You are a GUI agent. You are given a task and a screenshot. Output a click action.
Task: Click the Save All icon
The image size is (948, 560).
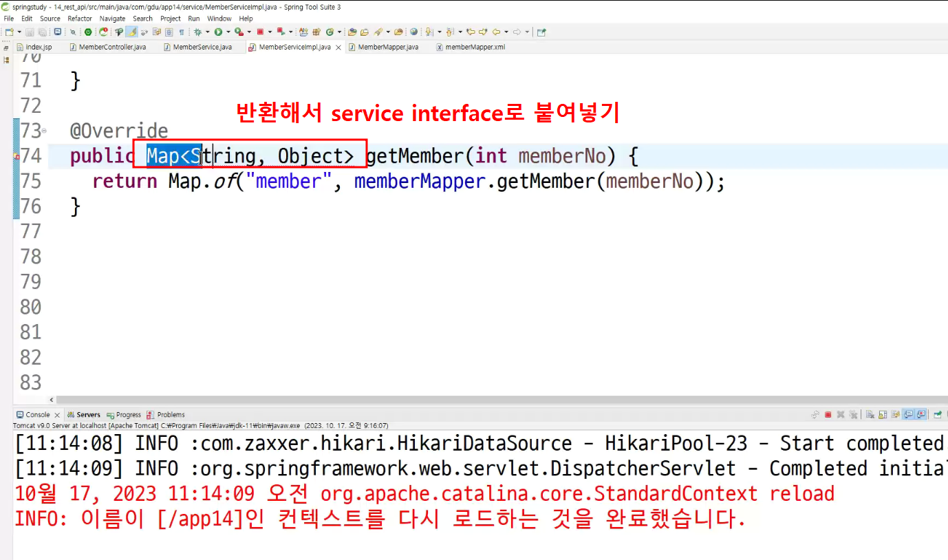pyautogui.click(x=43, y=32)
